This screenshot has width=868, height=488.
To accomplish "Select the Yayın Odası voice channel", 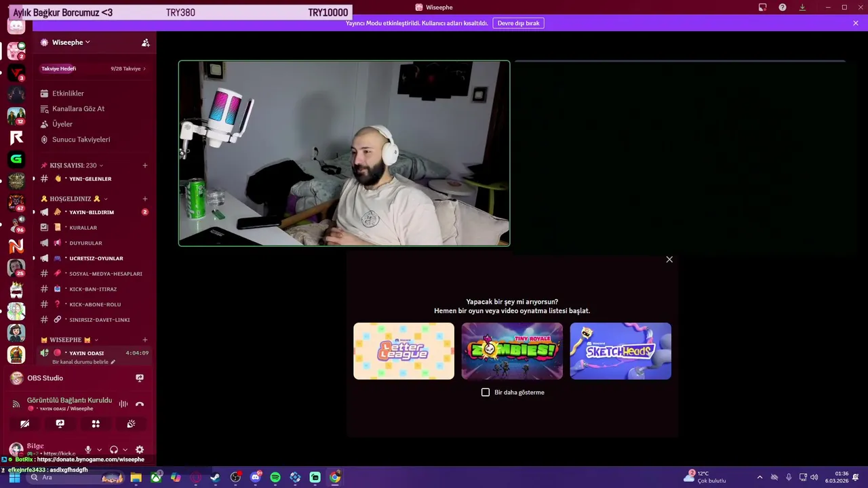I will coord(94,353).
